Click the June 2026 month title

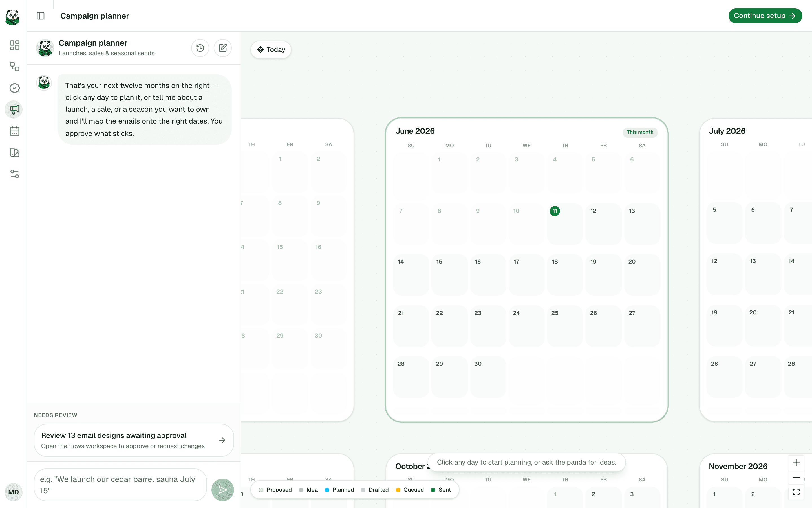point(415,131)
